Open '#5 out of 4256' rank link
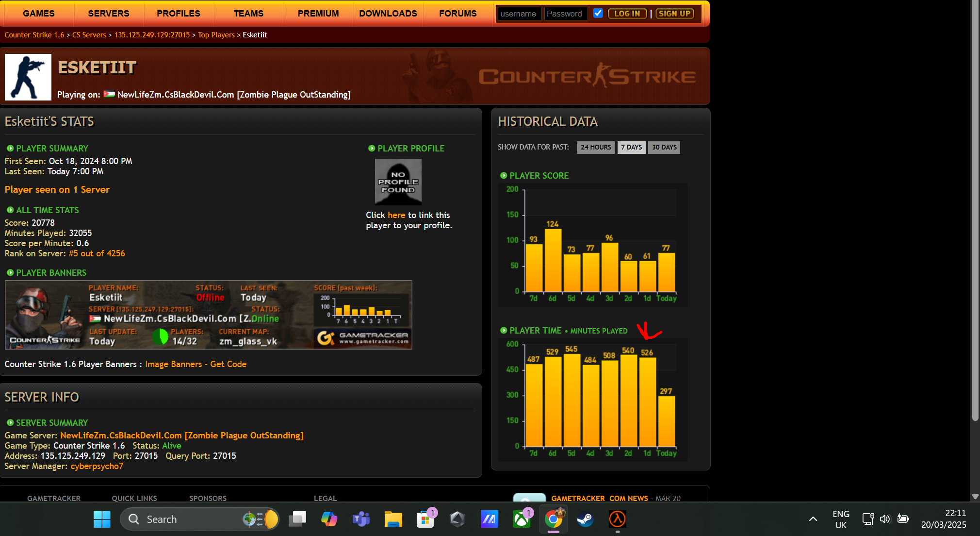The width and height of the screenshot is (980, 536). tap(97, 253)
